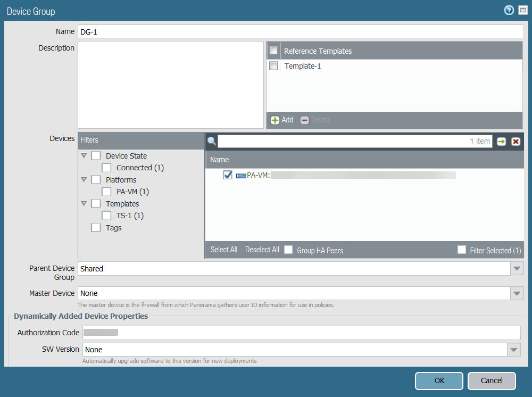The width and height of the screenshot is (532, 397).
Task: Click the None value in Master Device
Action: (89, 293)
